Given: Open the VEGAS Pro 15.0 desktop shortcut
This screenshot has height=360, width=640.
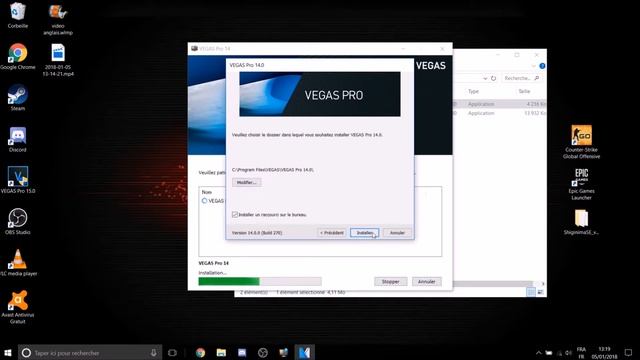Looking at the screenshot, I should click(18, 180).
